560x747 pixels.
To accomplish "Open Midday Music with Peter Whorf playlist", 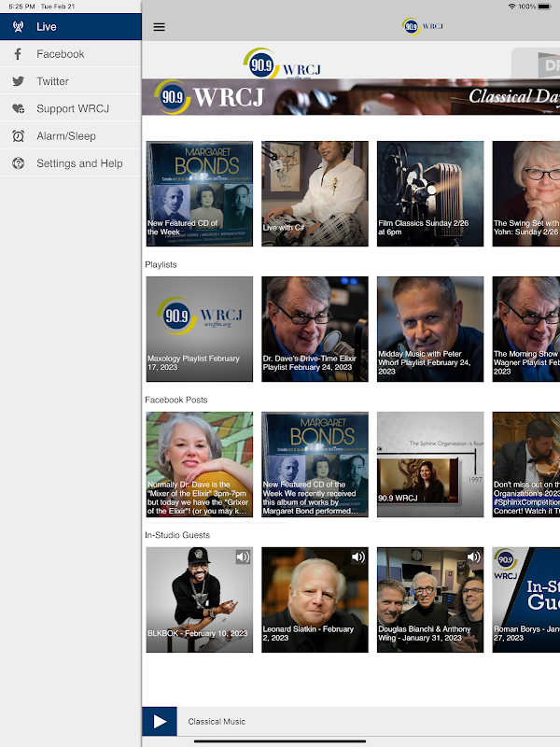I will click(430, 329).
